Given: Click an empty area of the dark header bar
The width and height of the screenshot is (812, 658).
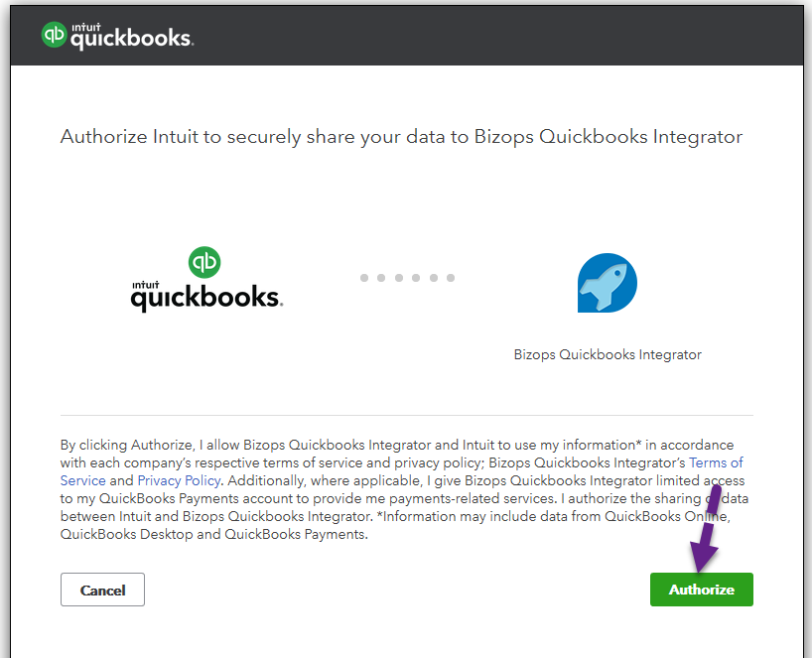Looking at the screenshot, I should (x=496, y=36).
